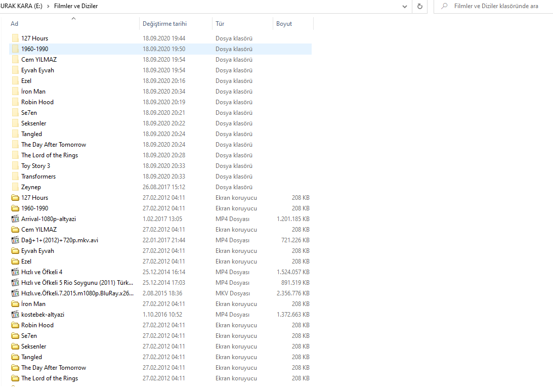Open the address bar history dropdown
The image size is (553, 392).
(x=404, y=6)
